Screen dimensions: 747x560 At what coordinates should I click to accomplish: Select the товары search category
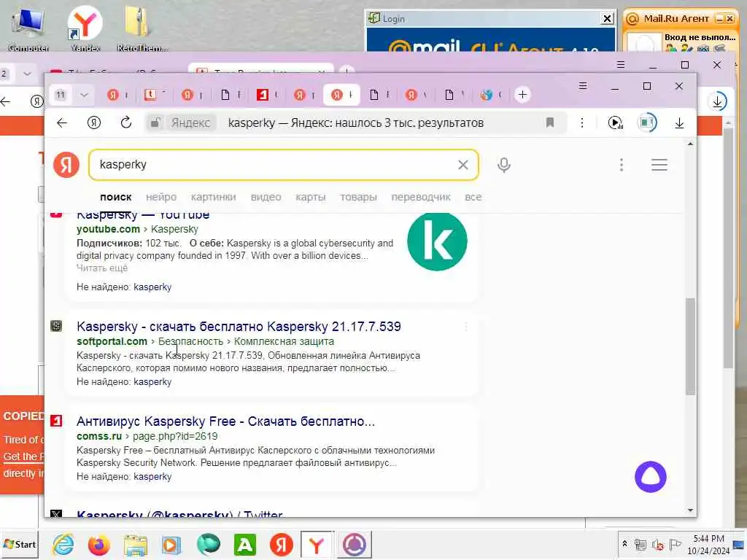coord(358,197)
